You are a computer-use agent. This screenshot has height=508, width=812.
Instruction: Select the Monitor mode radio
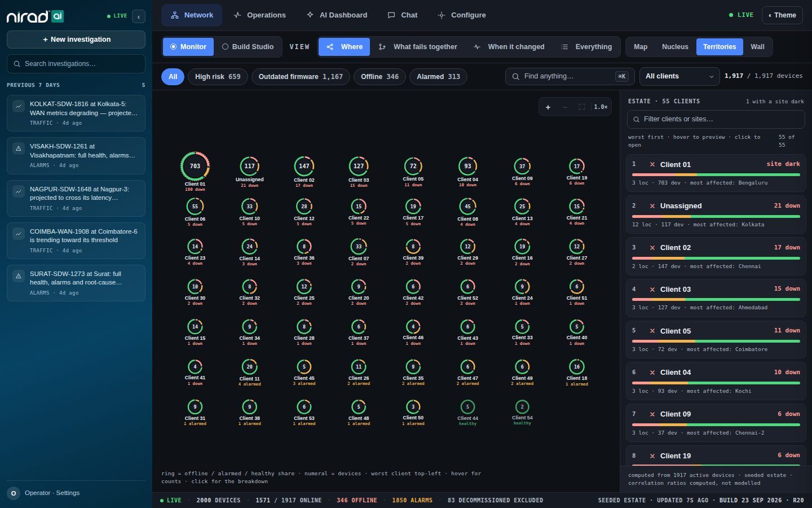[188, 47]
